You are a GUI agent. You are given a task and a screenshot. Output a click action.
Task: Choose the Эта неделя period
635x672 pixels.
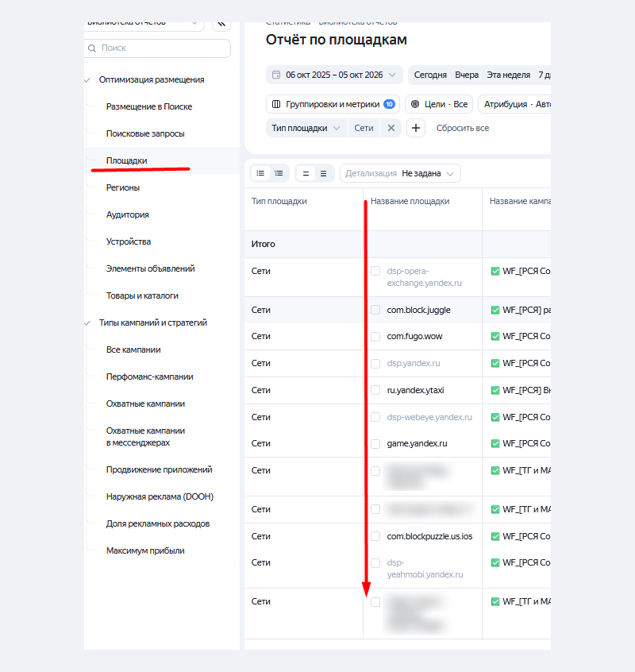[x=509, y=75]
